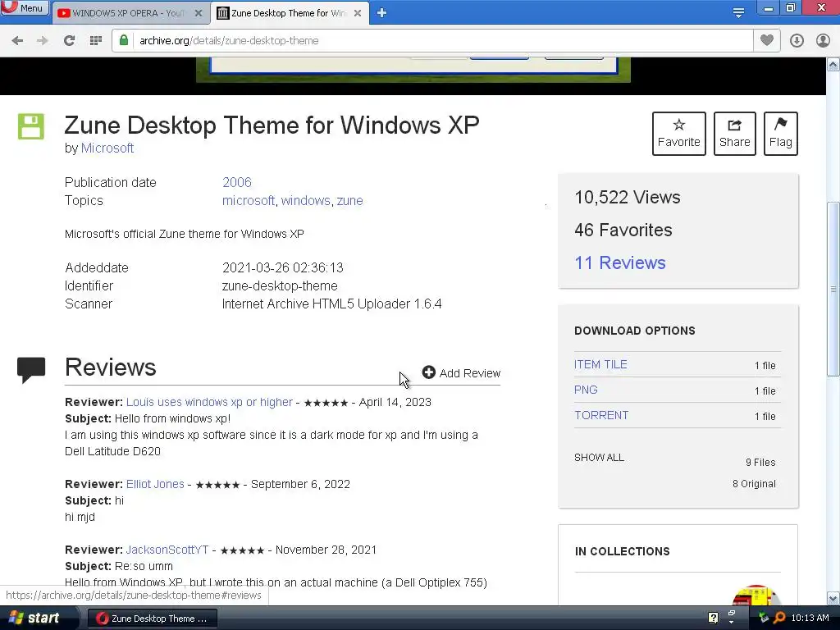The height and width of the screenshot is (630, 840).
Task: Open reviewer Louis uses windows xp or higher
Action: (x=209, y=402)
